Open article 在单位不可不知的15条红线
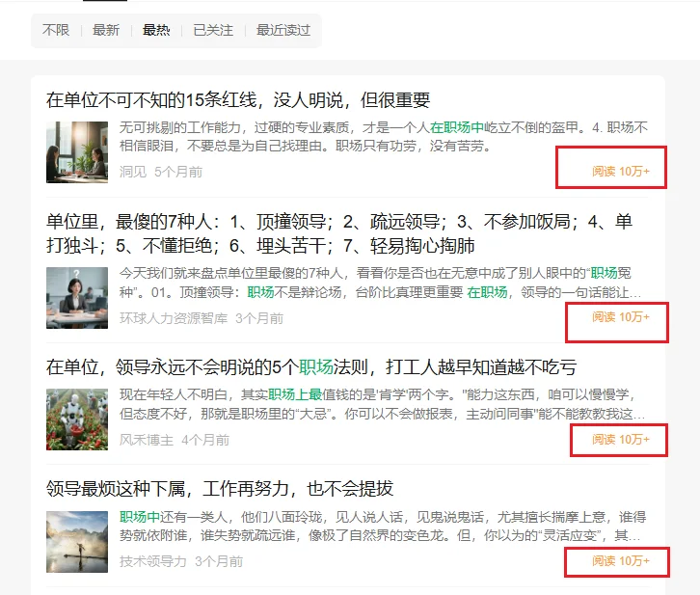Screen dimensions: 700x595 (x=238, y=100)
